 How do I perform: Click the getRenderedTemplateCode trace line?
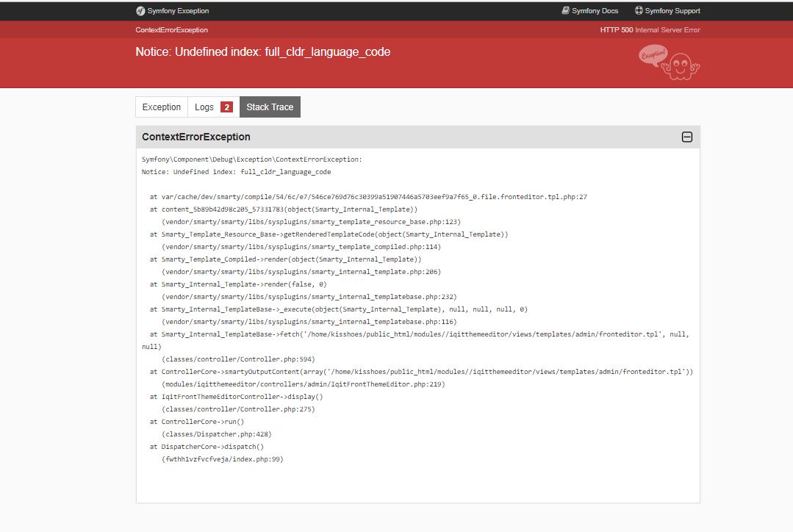click(329, 234)
